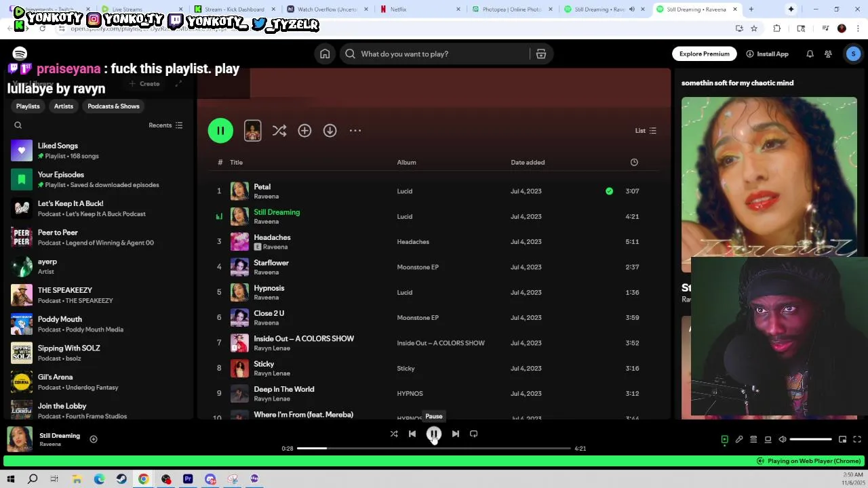Open the Windows taskbar search icon

(33, 479)
